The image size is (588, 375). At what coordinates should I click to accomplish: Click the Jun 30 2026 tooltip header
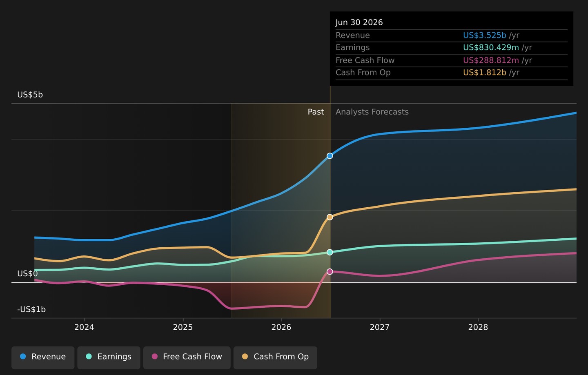(x=359, y=22)
